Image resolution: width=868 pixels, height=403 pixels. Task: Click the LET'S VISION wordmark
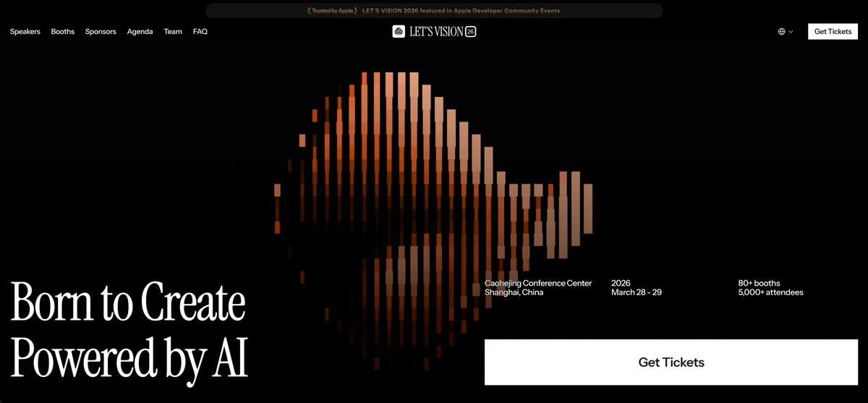(x=435, y=32)
